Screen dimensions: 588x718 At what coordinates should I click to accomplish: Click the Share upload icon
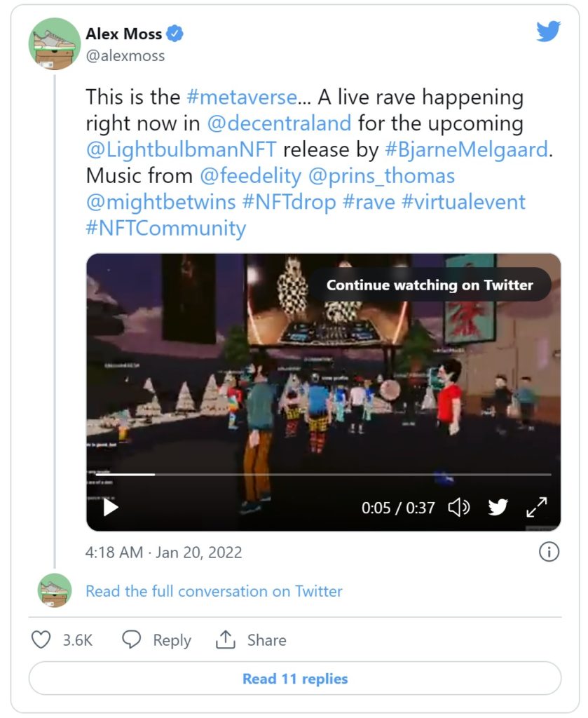tap(225, 639)
